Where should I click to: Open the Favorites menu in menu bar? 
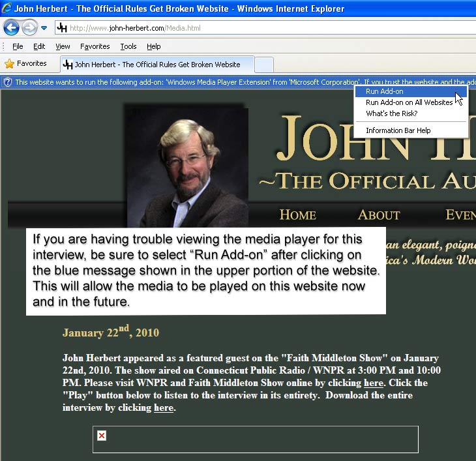coord(95,46)
